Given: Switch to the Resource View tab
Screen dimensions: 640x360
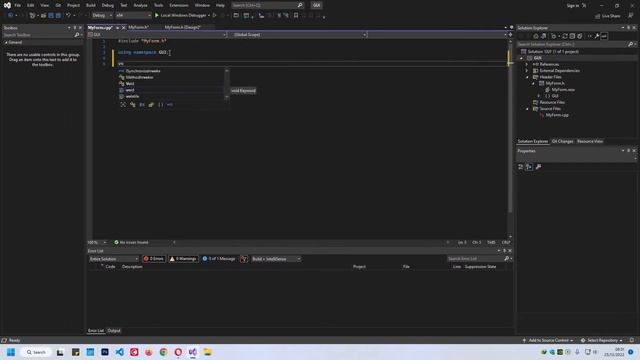Looking at the screenshot, I should (590, 141).
